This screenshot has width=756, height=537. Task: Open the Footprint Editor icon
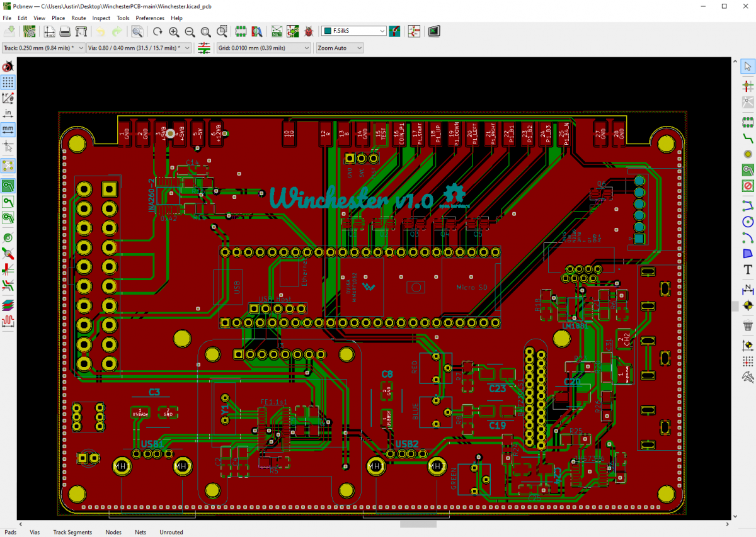click(241, 31)
